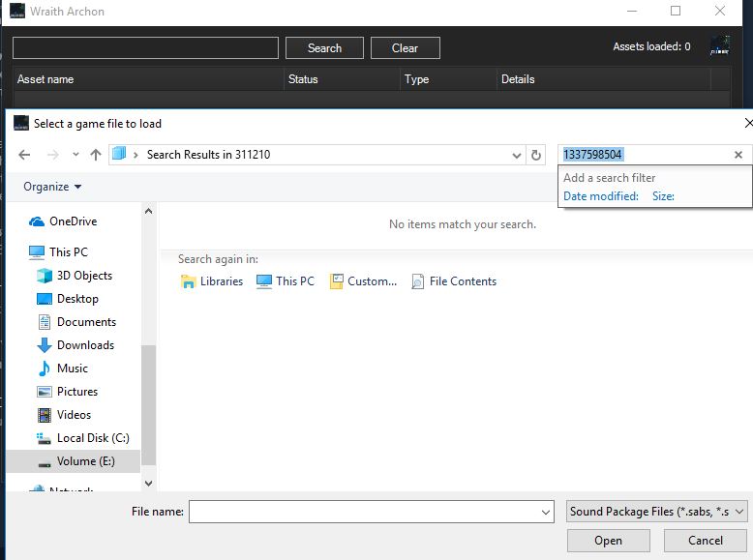This screenshot has width=753, height=560.
Task: Click the folder icon in the address bar
Action: pyautogui.click(x=119, y=154)
